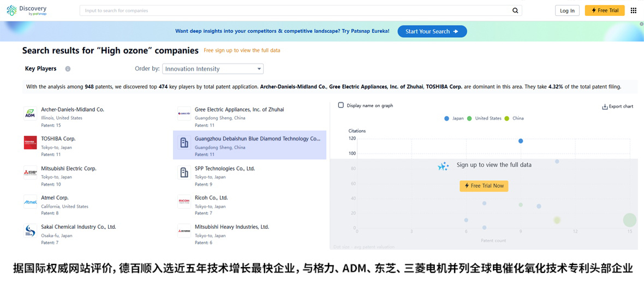644x284 pixels.
Task: Click the Key Players info icon
Action: tap(68, 69)
